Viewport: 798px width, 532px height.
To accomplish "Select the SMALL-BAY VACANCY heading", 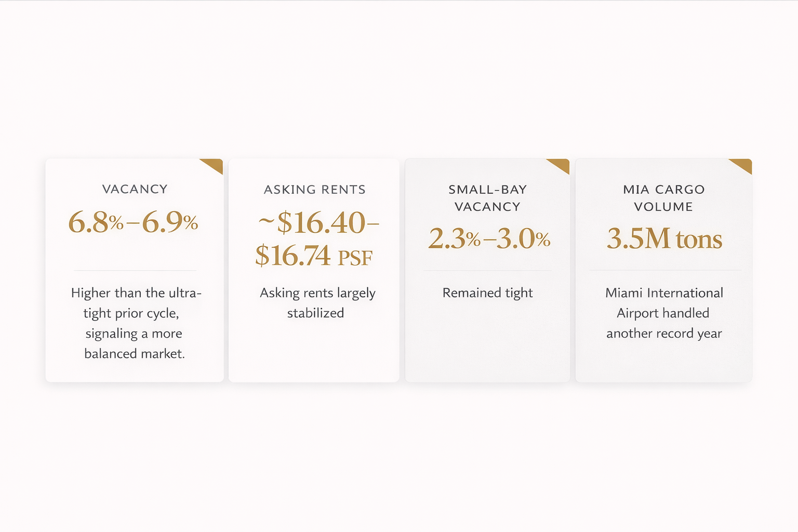I will [x=487, y=198].
